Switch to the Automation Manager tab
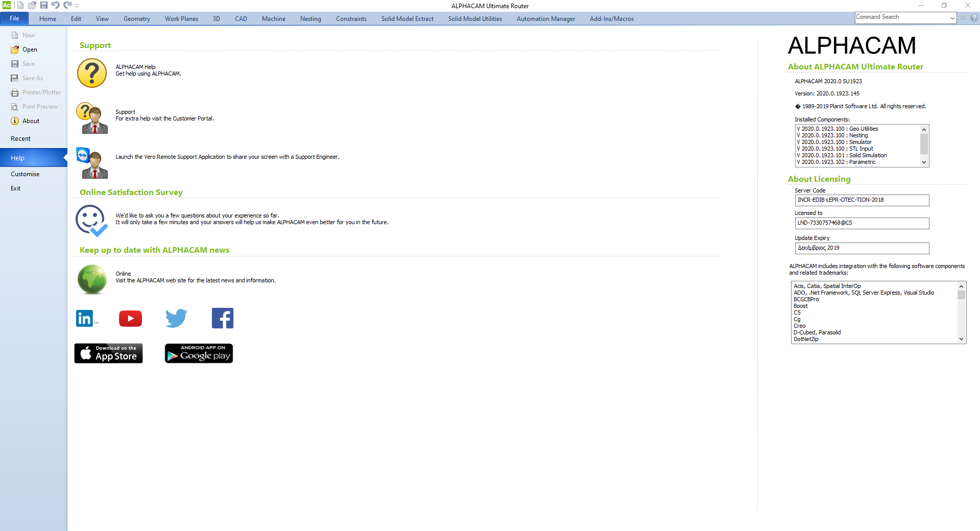This screenshot has height=531, width=980. click(546, 19)
